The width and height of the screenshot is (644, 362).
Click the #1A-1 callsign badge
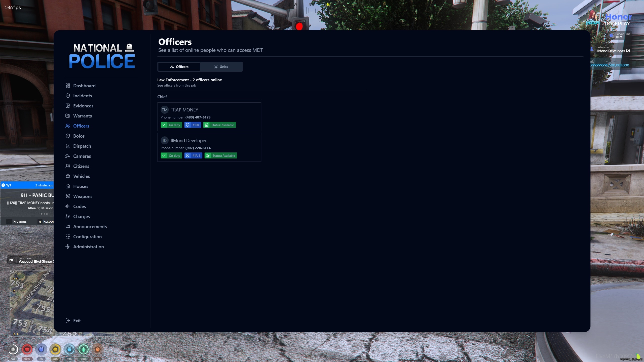[x=193, y=155]
